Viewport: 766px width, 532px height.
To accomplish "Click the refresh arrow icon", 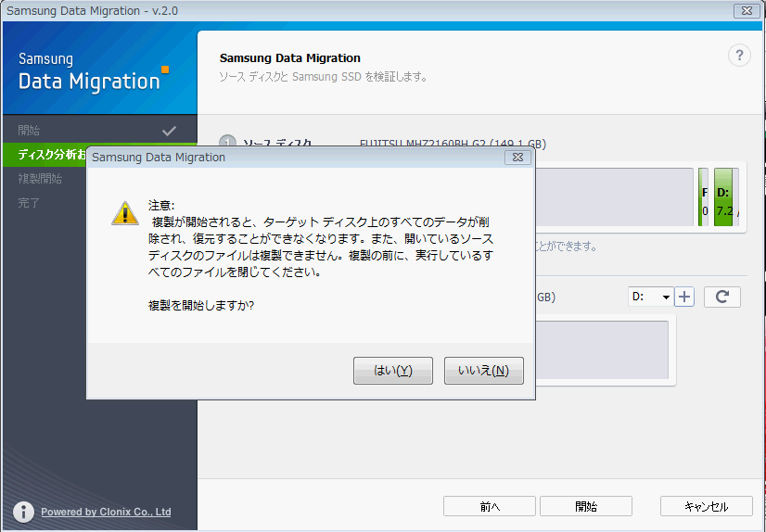I will coord(721,297).
